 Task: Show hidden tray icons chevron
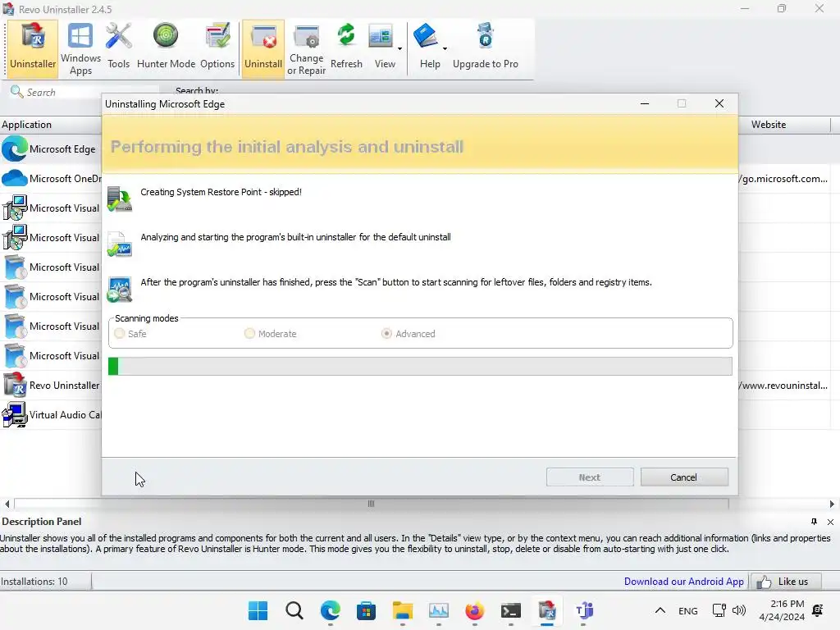pos(660,610)
